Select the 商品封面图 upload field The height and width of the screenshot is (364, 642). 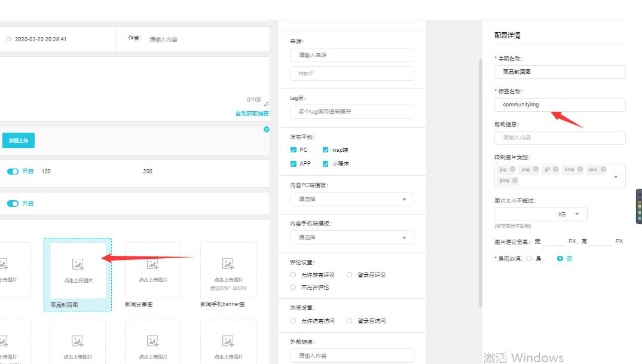click(78, 274)
